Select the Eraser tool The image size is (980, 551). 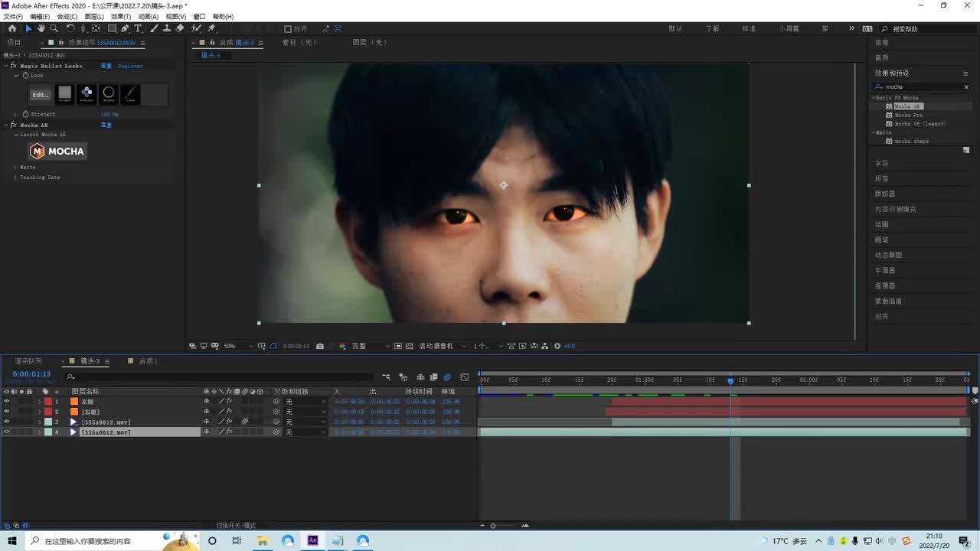point(180,28)
